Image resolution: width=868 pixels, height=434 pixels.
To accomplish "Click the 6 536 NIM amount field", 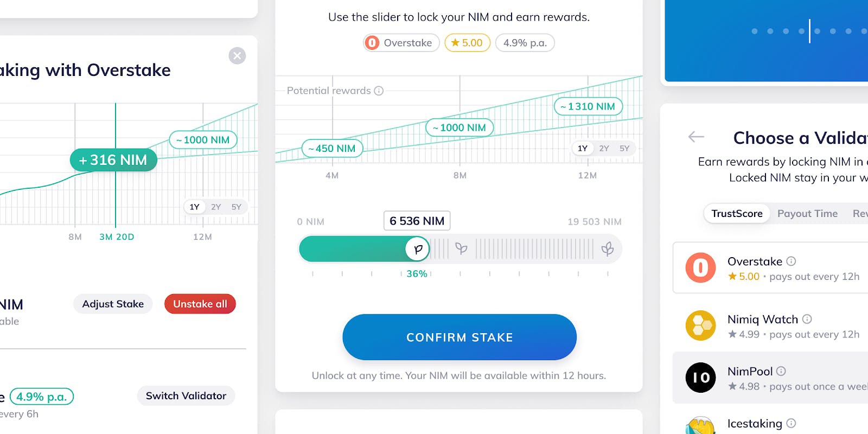I will coord(417,221).
